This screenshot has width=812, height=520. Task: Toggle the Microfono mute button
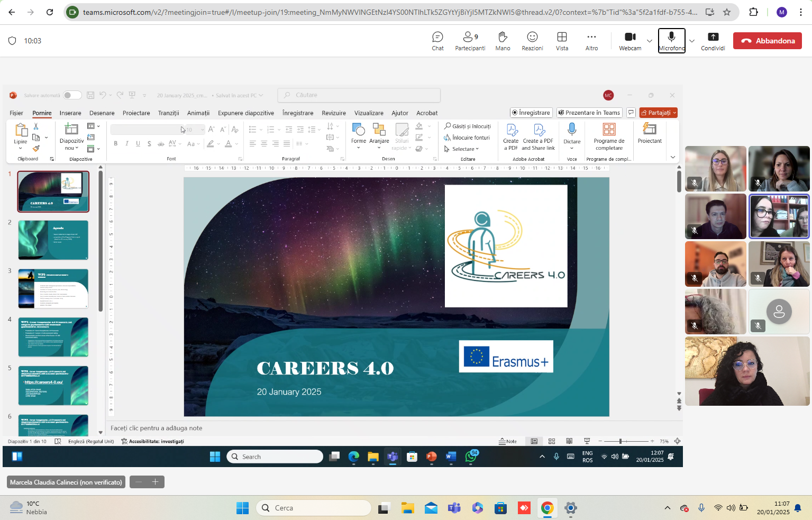pyautogui.click(x=671, y=41)
